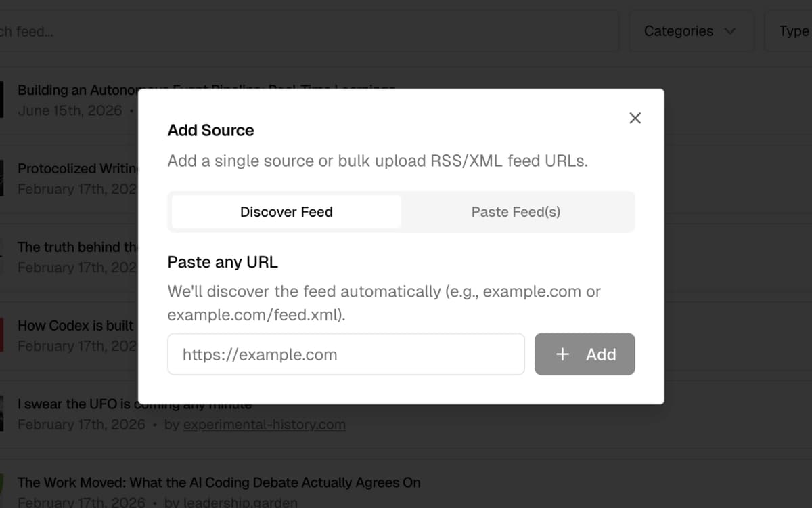
Task: Open The Work Moved article
Action: coord(219,482)
